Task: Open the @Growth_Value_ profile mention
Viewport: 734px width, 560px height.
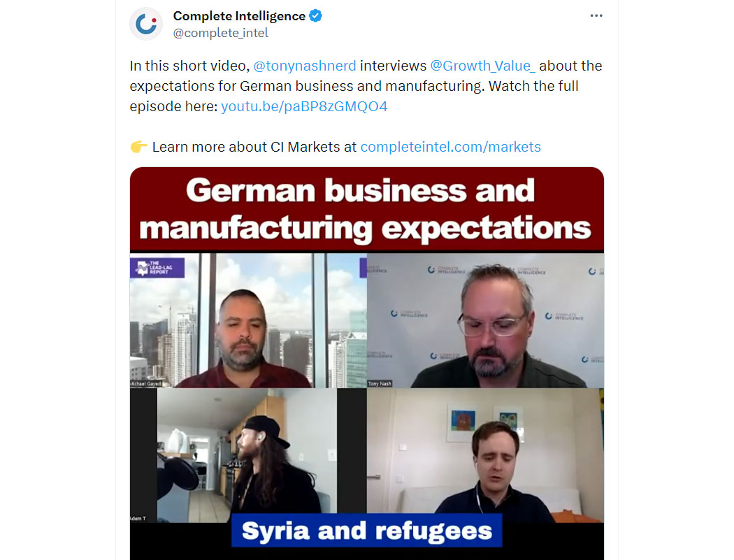Action: [482, 66]
